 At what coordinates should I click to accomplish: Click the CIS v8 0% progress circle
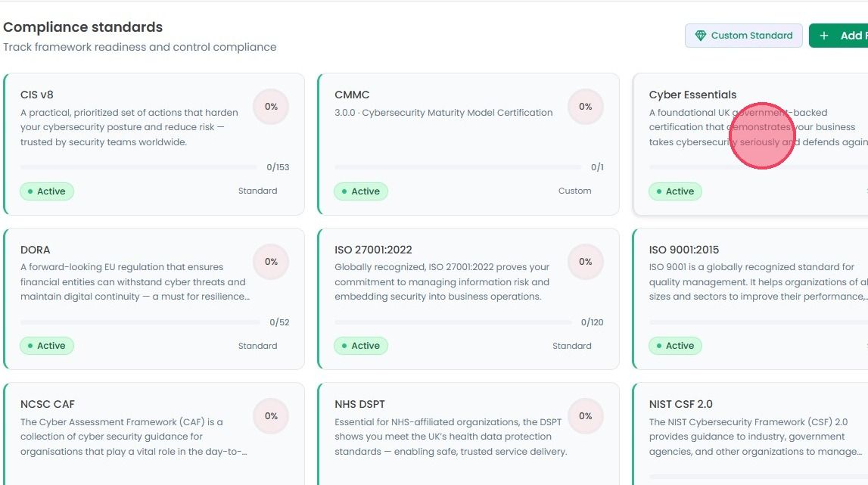(271, 106)
